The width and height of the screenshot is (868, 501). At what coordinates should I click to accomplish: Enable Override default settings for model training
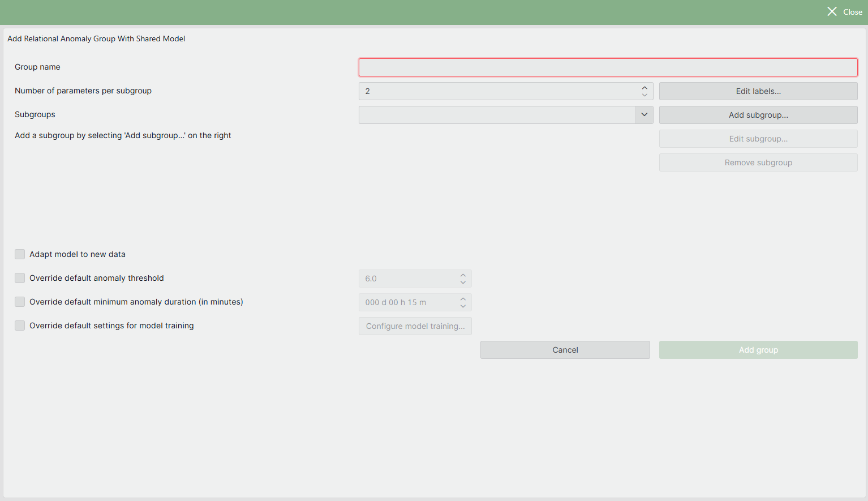point(20,326)
